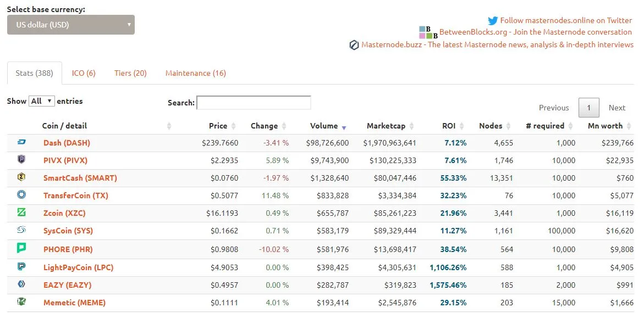Open the base currency US dollar dropdown

70,25
